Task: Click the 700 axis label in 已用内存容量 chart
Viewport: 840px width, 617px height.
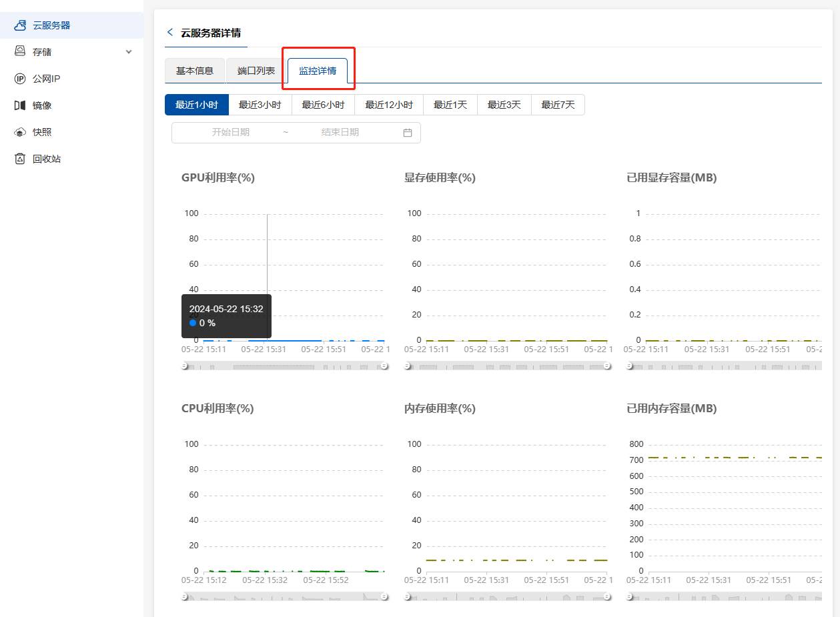Action: coord(636,460)
